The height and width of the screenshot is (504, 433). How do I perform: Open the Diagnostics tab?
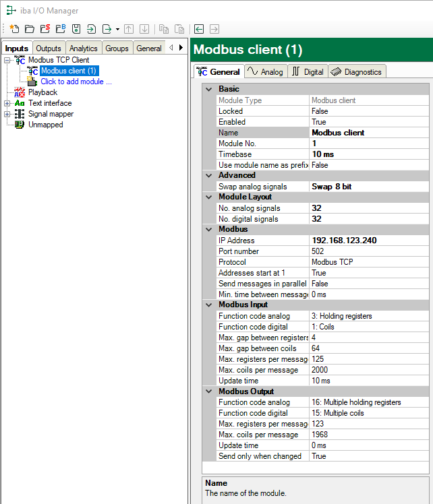(x=357, y=72)
